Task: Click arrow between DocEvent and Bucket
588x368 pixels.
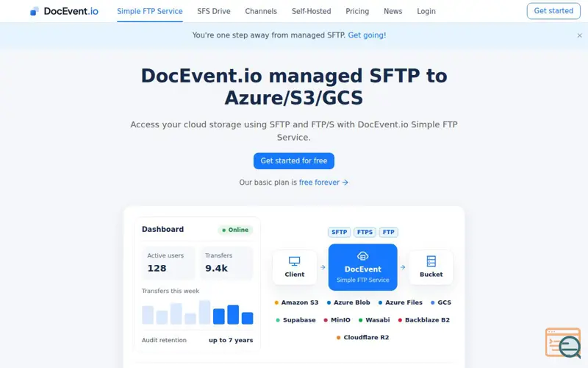Action: (402, 267)
